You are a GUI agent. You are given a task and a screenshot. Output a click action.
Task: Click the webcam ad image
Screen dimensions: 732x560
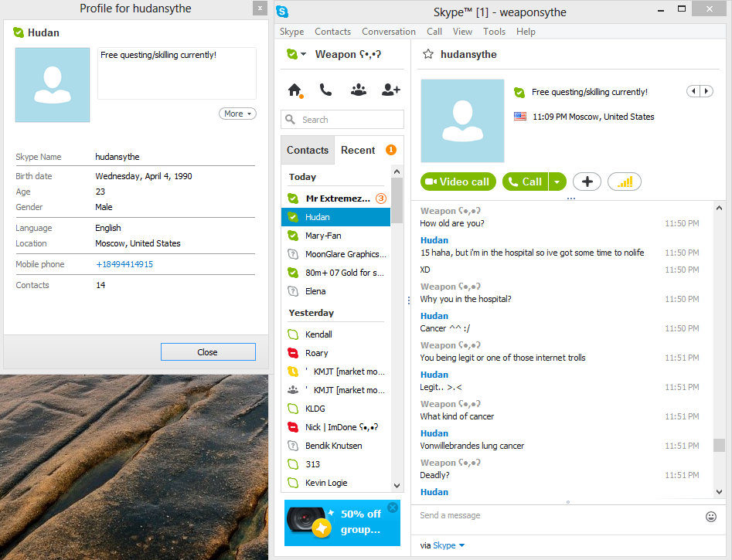pos(308,521)
